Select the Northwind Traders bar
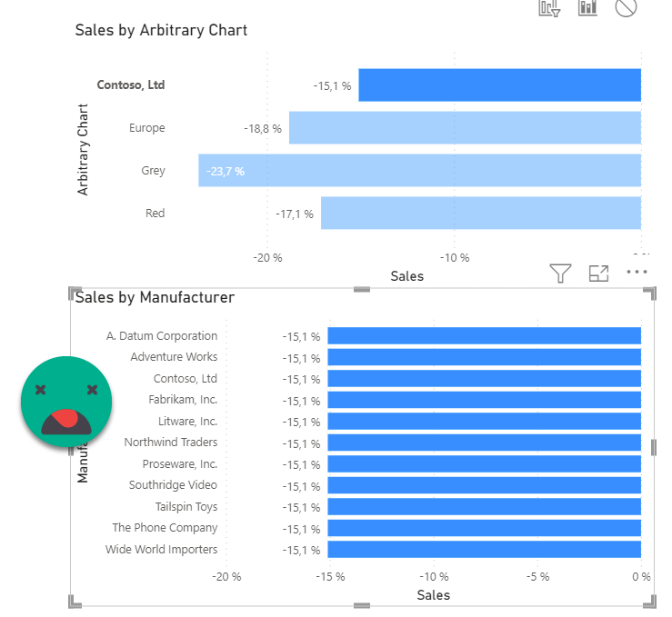This screenshot has height=617, width=672. click(x=484, y=443)
